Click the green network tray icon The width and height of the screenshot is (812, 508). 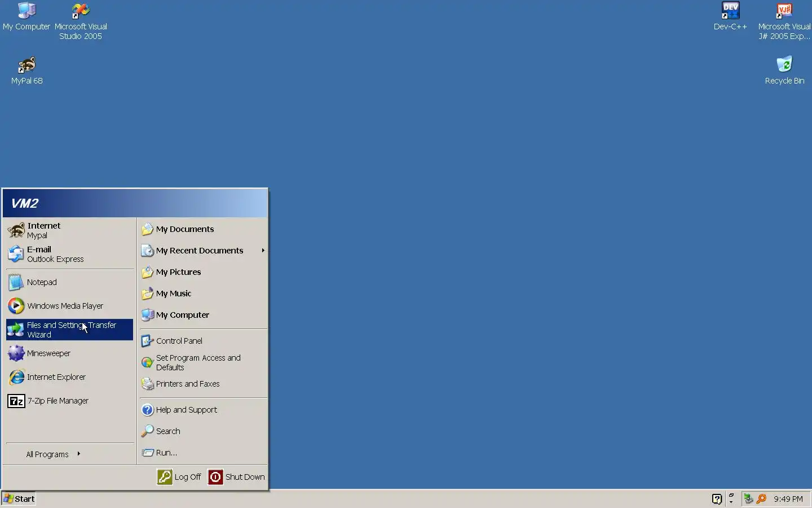point(749,499)
